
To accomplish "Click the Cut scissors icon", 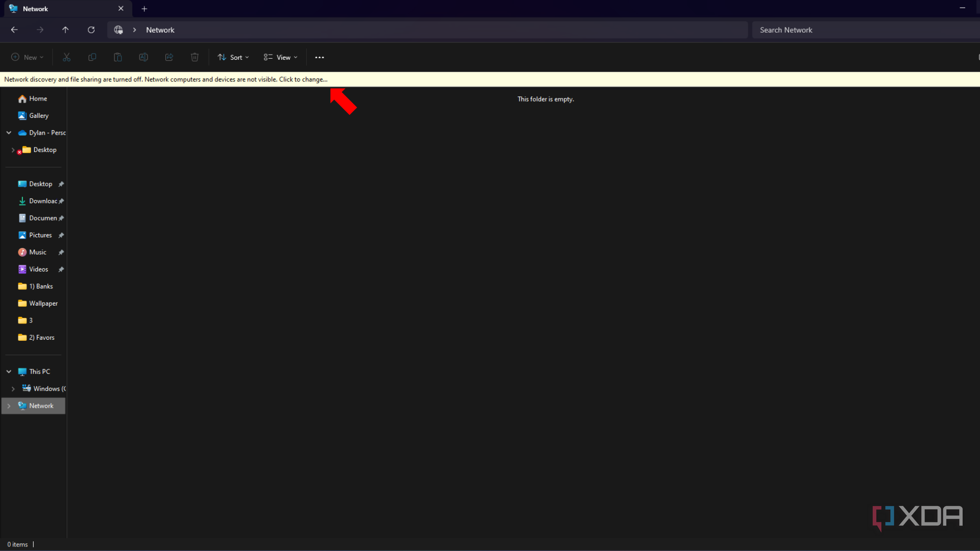I will pos(66,57).
